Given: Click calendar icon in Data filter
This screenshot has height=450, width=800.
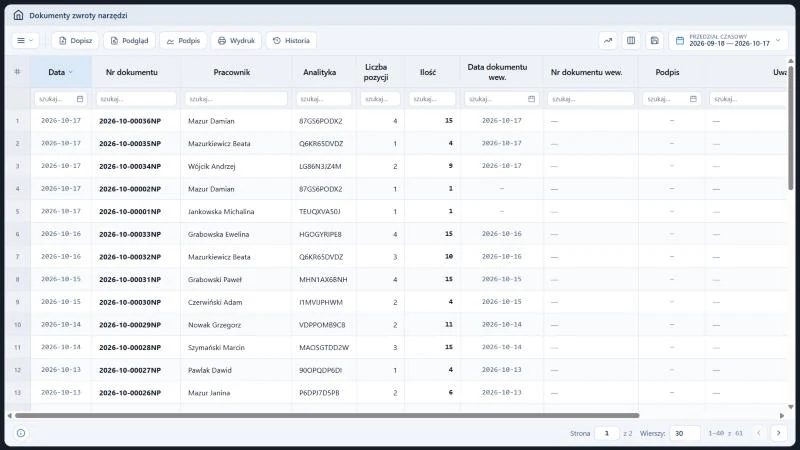Looking at the screenshot, I should click(x=80, y=99).
